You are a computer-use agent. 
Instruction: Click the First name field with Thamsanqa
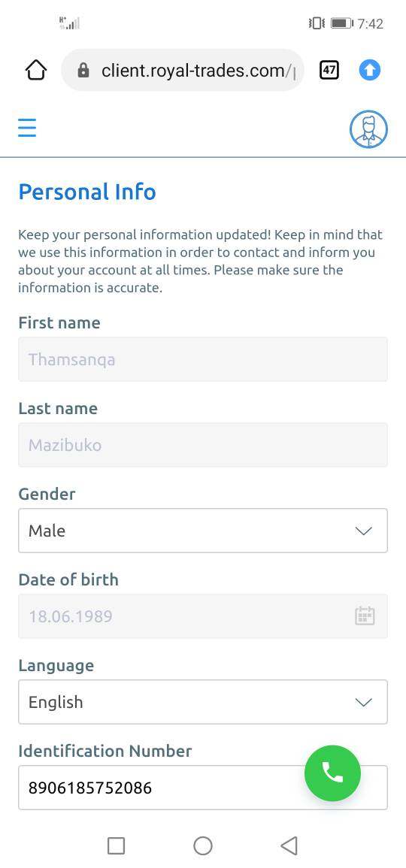coord(203,358)
